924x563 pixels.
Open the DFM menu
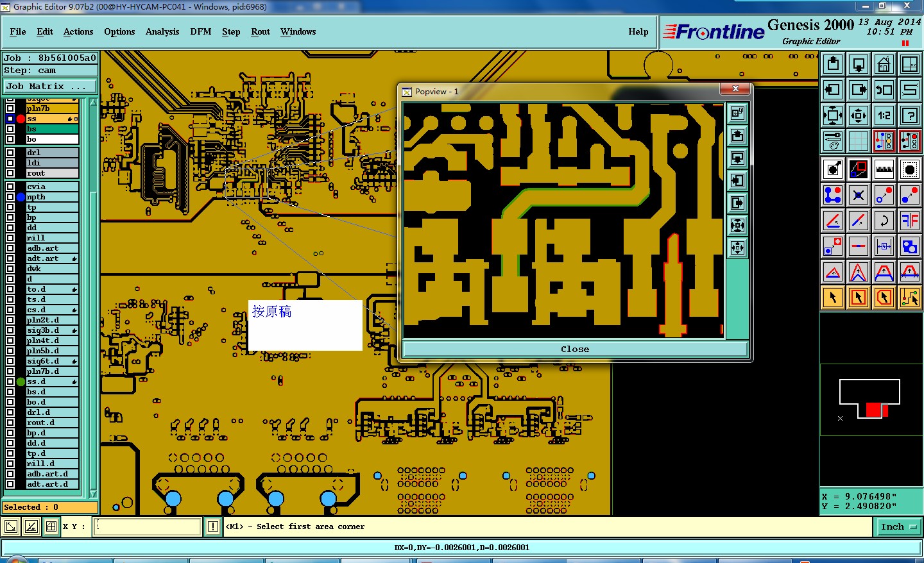[x=201, y=31]
